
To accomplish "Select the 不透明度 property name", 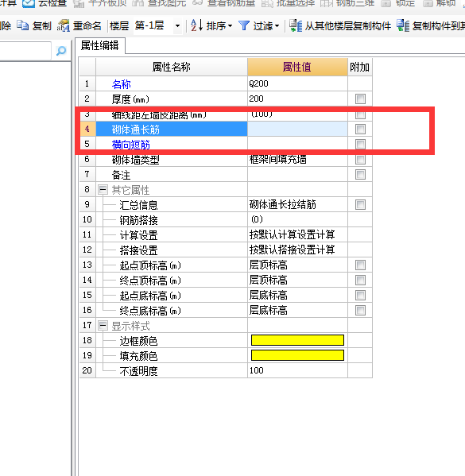I will 138,371.
